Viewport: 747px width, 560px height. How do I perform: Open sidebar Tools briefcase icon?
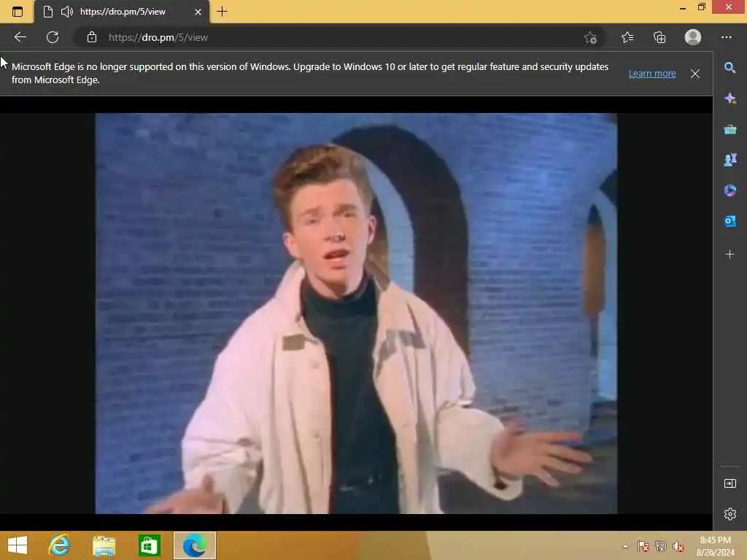tap(729, 129)
